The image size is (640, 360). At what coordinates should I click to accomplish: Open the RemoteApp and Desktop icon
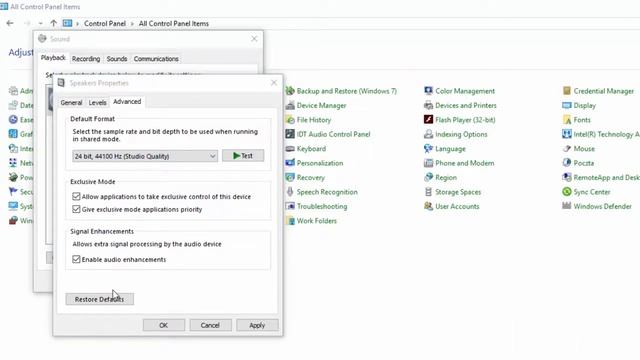tap(567, 178)
